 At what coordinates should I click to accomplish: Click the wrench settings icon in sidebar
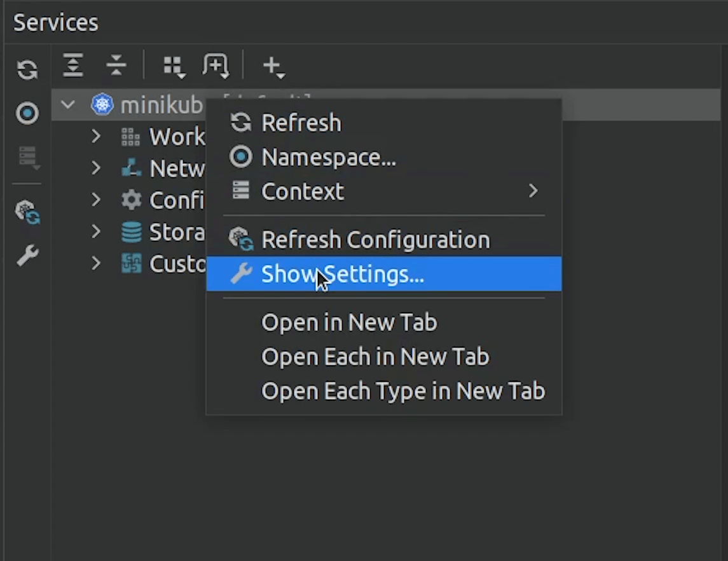pyautogui.click(x=27, y=255)
